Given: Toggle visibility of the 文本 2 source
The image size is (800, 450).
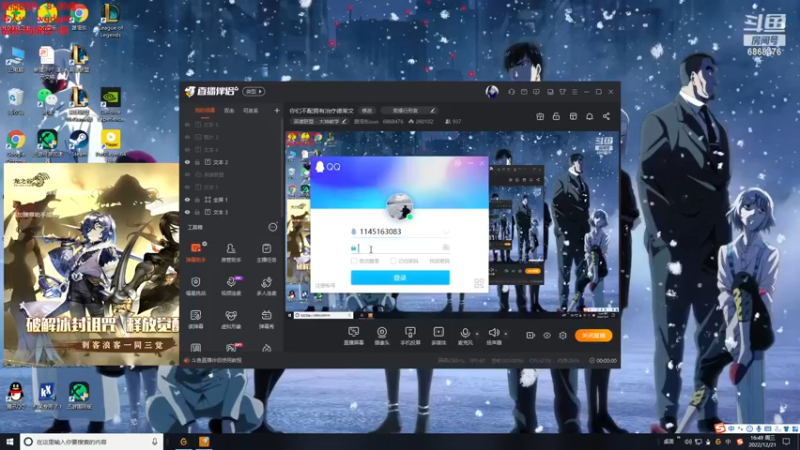Looking at the screenshot, I should [187, 162].
